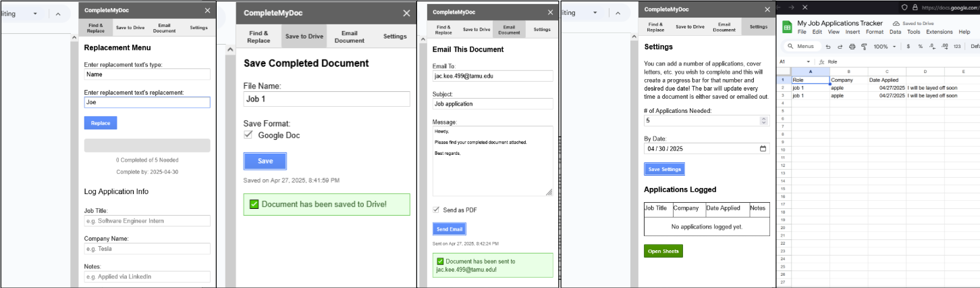Open the editing mode dropdown beside Replacement Menu panel
The width and height of the screenshot is (980, 288).
[x=35, y=14]
